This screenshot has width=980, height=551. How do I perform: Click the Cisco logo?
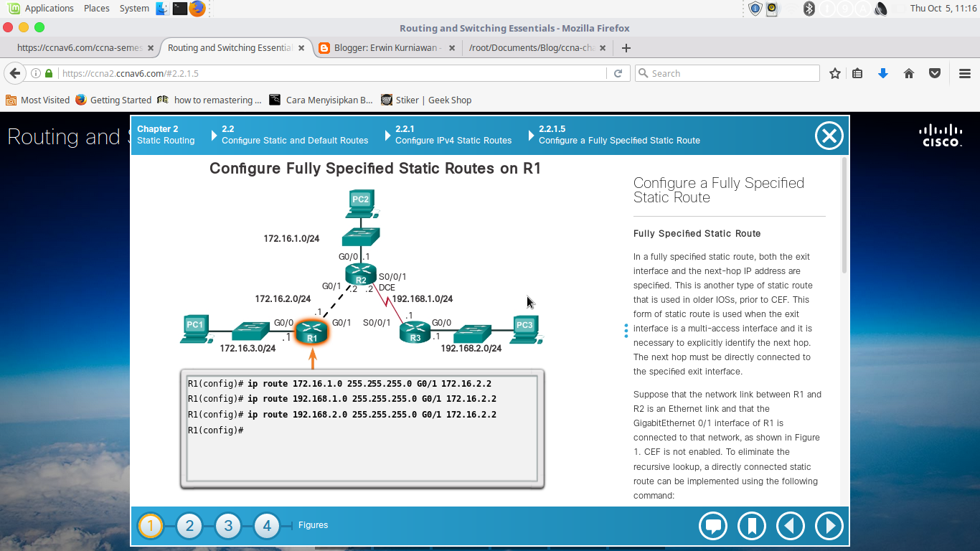tap(939, 136)
